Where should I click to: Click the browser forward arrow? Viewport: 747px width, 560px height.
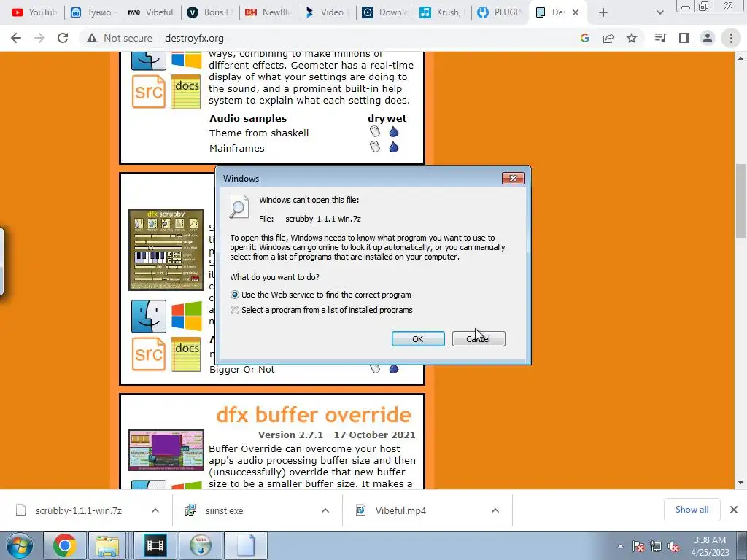pos(39,38)
